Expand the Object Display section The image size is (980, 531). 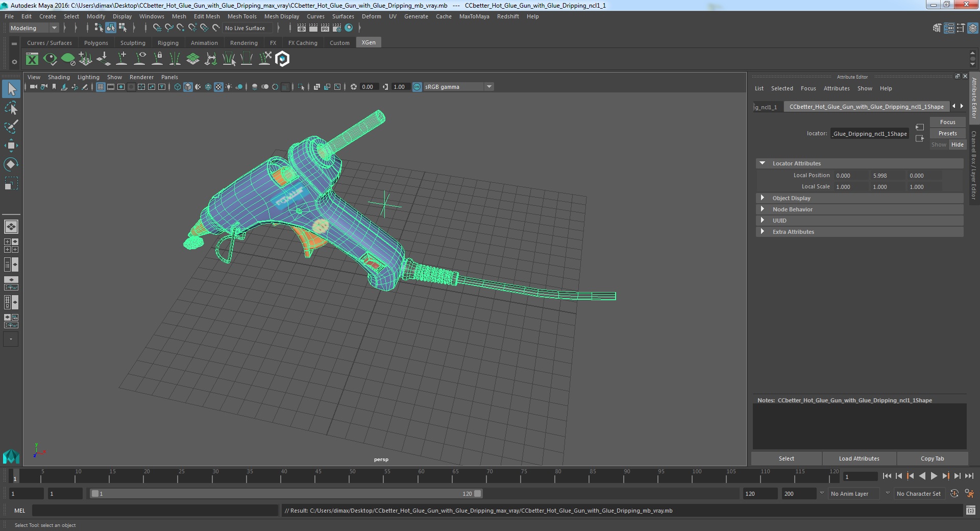(763, 198)
